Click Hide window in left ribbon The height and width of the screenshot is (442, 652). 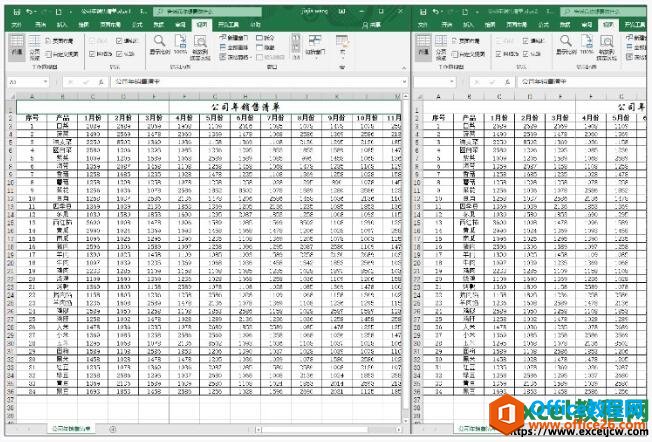point(266,47)
